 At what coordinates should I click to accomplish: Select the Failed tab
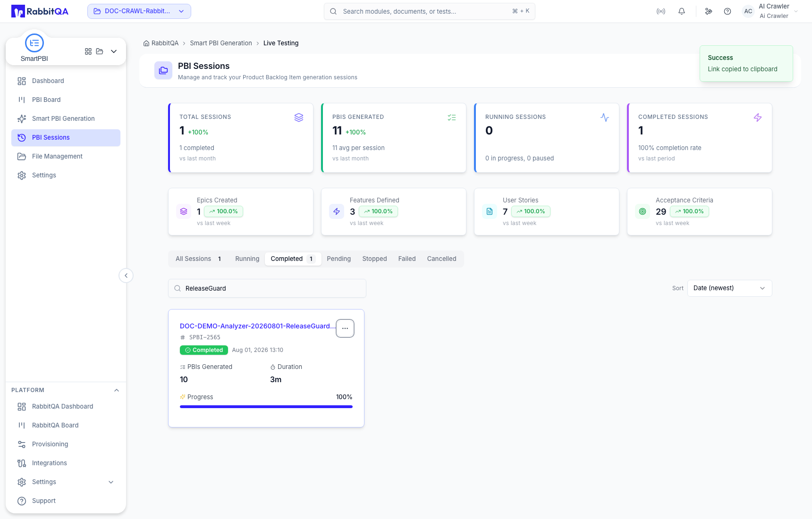click(x=407, y=259)
